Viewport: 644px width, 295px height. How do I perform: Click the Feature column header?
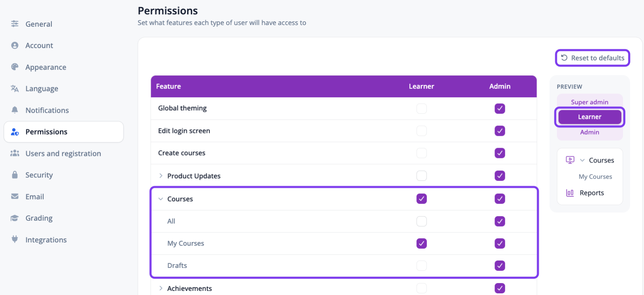(x=168, y=87)
